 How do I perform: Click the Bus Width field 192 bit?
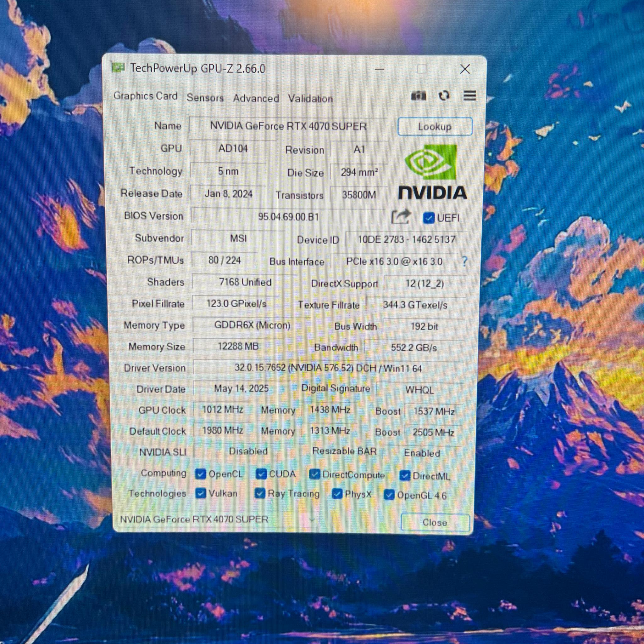[x=424, y=326]
